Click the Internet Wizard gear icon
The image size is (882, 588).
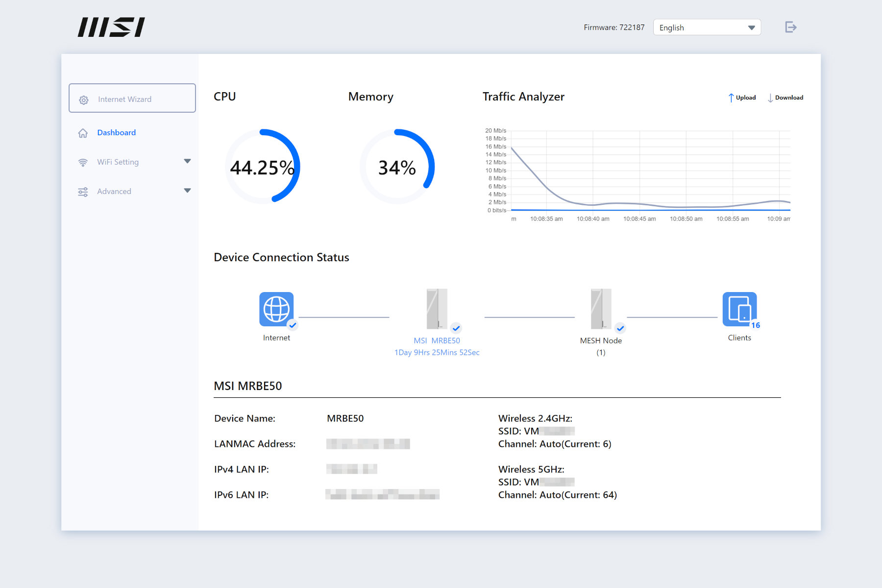(x=84, y=99)
